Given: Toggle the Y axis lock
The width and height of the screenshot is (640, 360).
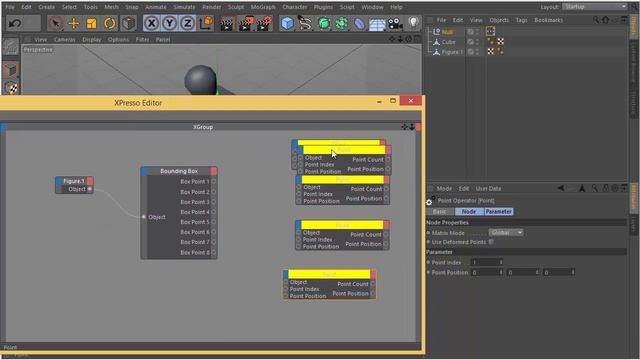Looking at the screenshot, I should tap(169, 23).
